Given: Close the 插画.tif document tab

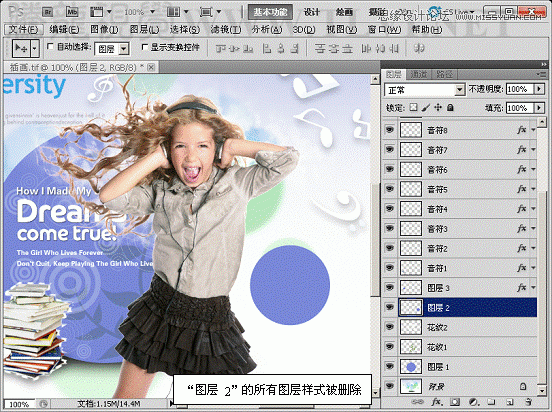Looking at the screenshot, I should 151,67.
